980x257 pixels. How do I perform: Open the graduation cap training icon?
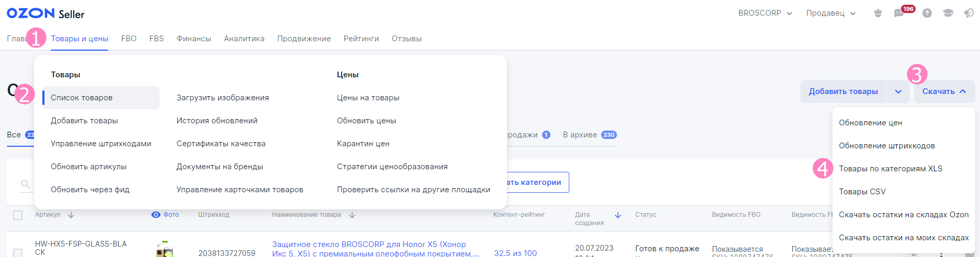948,13
